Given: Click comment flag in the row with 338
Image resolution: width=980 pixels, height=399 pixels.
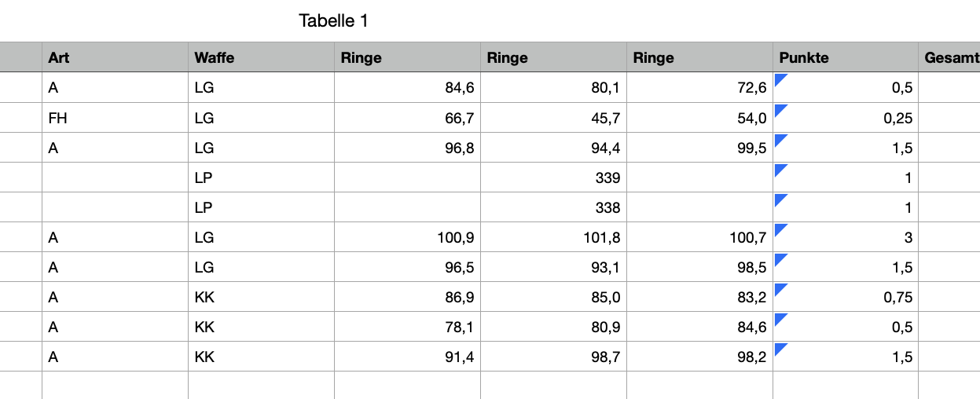Looking at the screenshot, I should coord(780,199).
